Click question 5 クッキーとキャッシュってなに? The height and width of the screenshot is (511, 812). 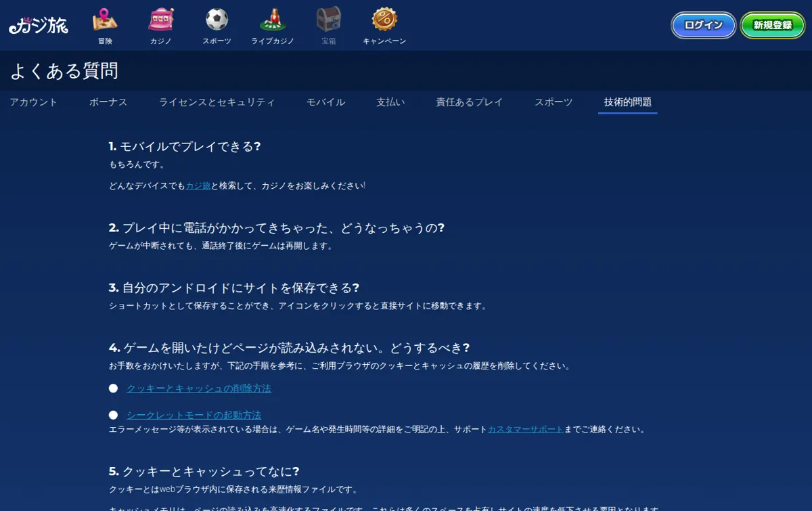pyautogui.click(x=204, y=471)
